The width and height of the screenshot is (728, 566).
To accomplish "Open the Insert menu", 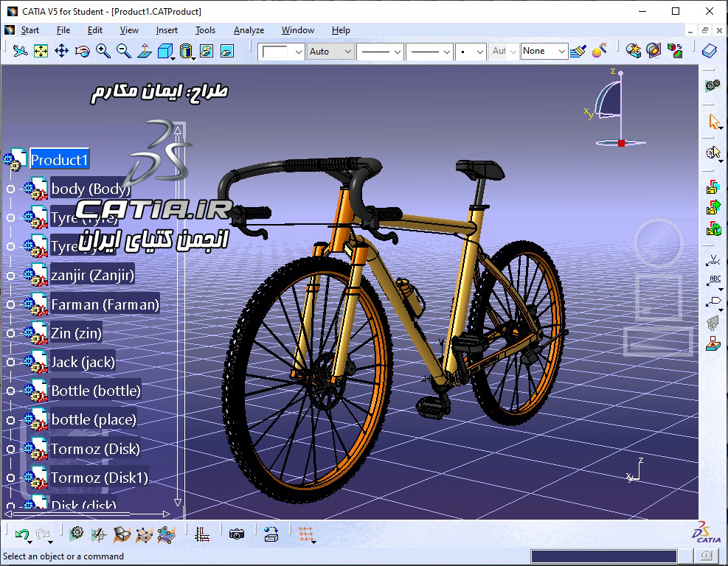I will (167, 30).
